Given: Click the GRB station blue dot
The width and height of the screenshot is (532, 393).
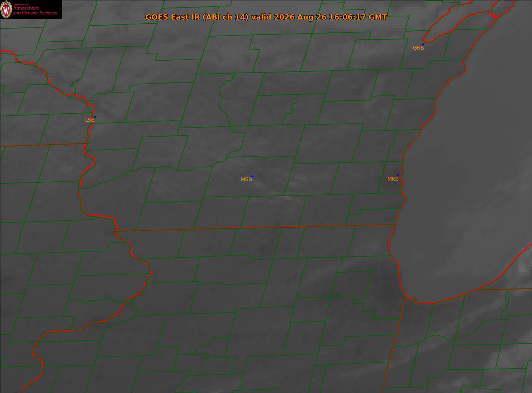Looking at the screenshot, I should (423, 45).
